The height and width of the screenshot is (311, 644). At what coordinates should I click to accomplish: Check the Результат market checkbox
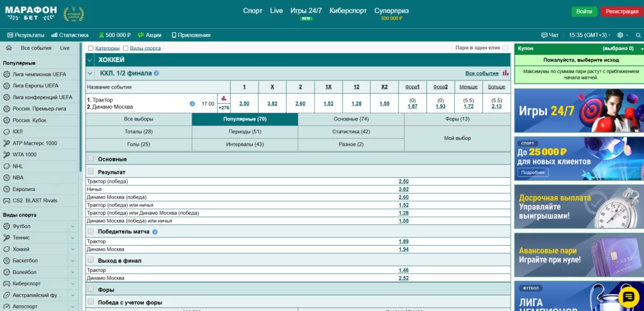coord(91,172)
